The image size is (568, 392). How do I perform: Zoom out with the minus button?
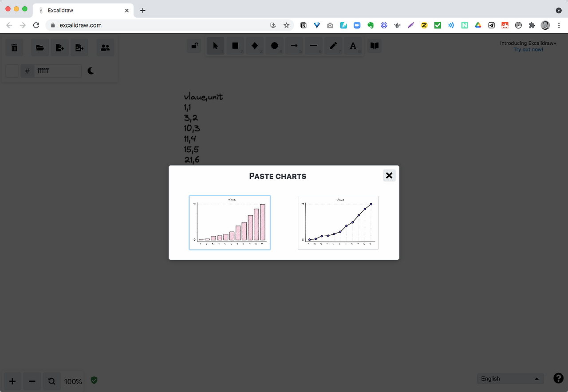click(32, 381)
